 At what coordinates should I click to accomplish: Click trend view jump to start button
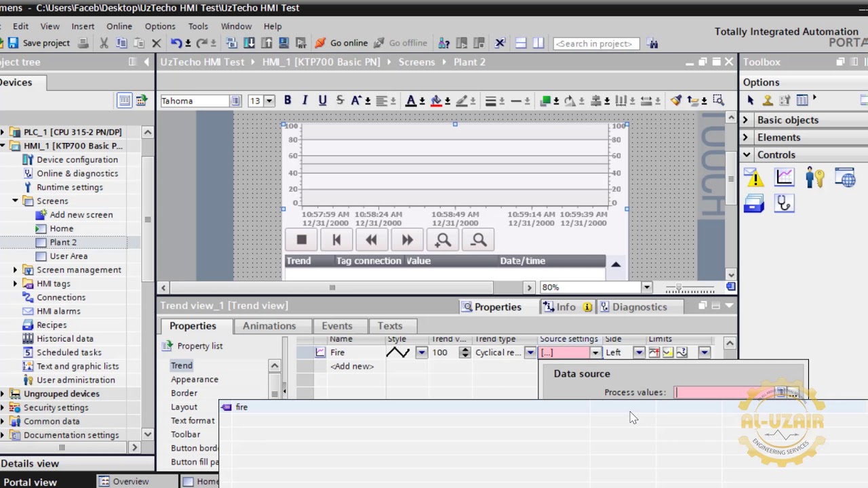pyautogui.click(x=336, y=240)
